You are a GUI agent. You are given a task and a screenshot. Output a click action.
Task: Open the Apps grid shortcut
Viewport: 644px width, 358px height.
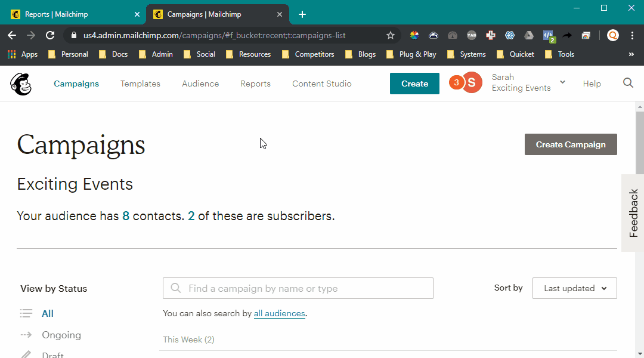point(23,54)
